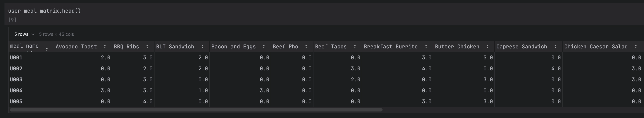Screen dimensions: 644x118
Task: Open the 5 rows dropdown
Action: [x=24, y=34]
